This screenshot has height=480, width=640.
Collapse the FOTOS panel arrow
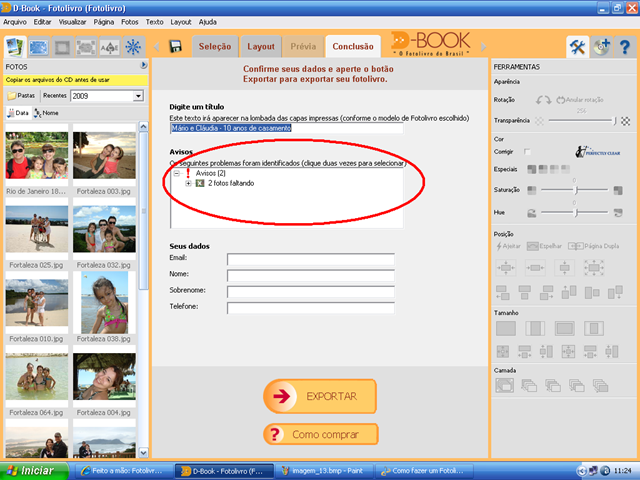(x=143, y=65)
